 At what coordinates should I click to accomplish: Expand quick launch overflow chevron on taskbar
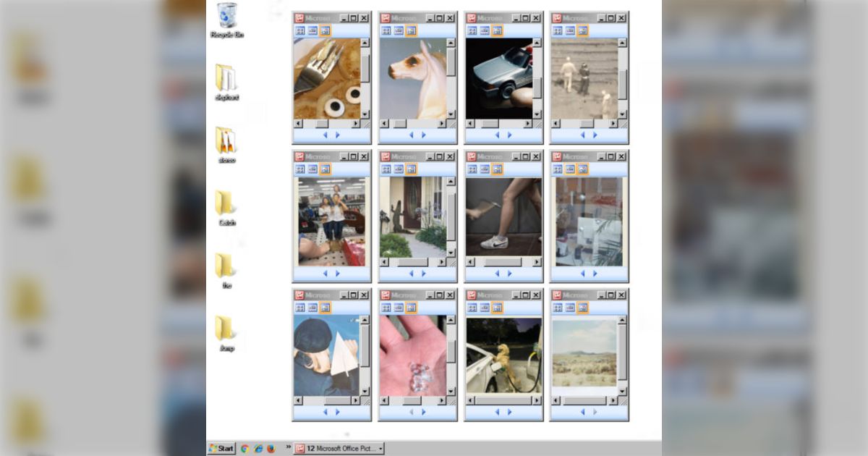[x=288, y=448]
